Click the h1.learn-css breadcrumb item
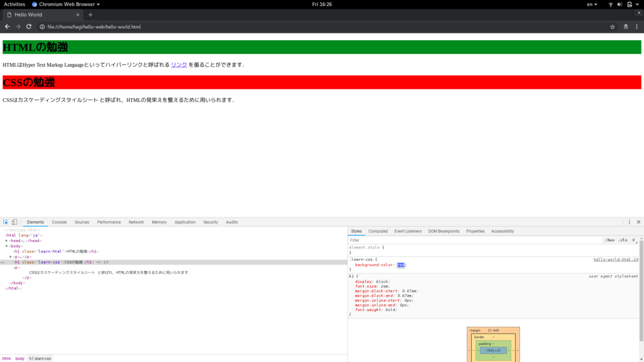The width and height of the screenshot is (644, 362). click(x=40, y=358)
